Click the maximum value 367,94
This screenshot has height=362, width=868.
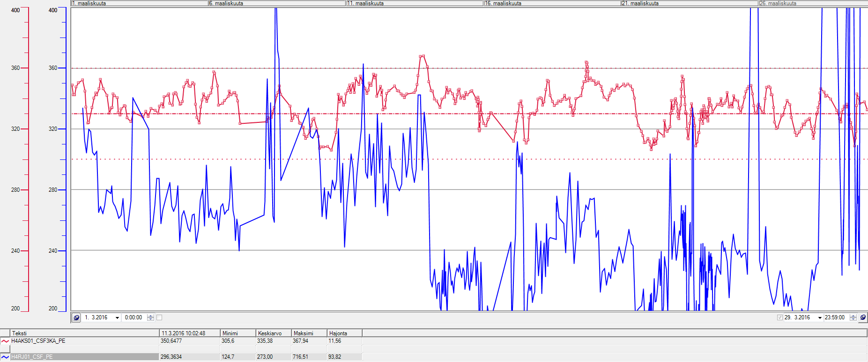pos(300,341)
